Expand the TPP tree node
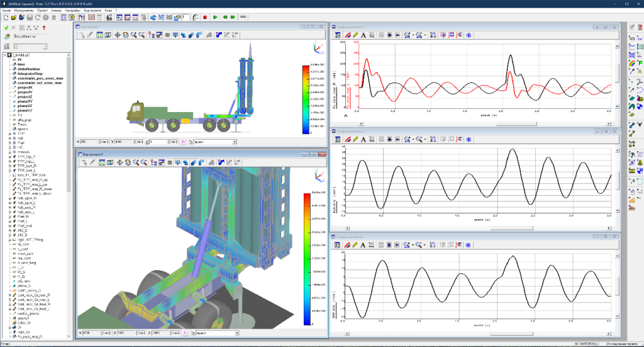 coord(10,134)
